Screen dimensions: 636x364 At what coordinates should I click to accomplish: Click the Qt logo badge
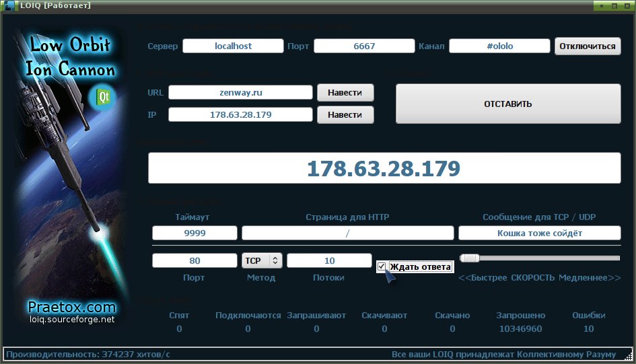pyautogui.click(x=104, y=98)
